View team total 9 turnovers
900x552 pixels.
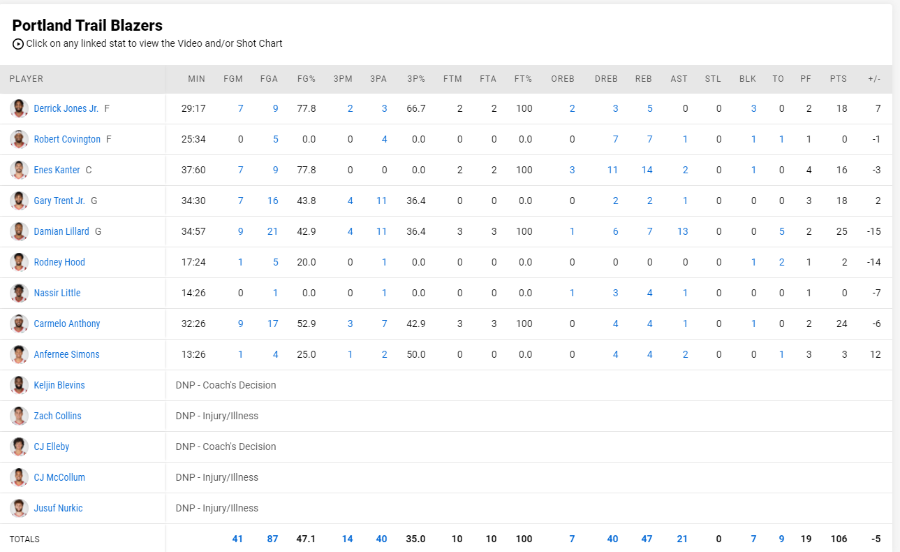(781, 539)
